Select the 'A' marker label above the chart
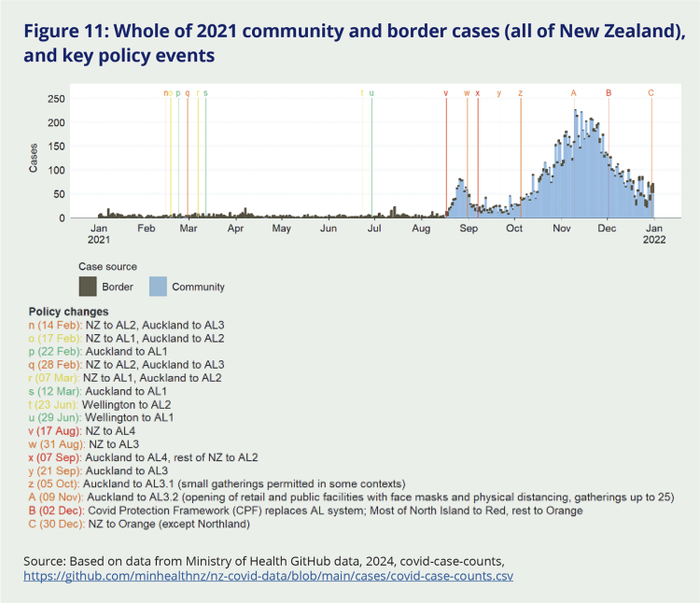This screenshot has height=603, width=700. click(x=574, y=92)
